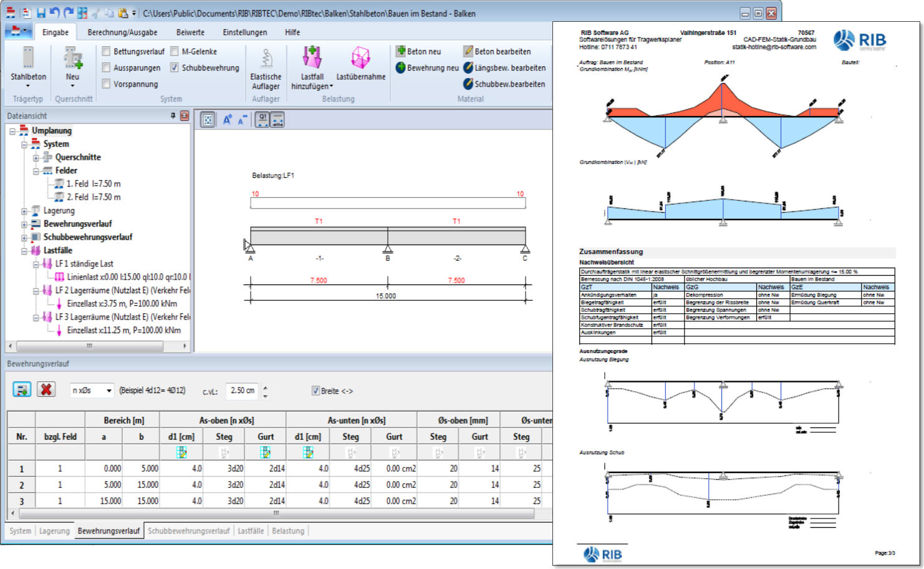
Task: Collapse the Lastfälle tree node
Action: coord(24,251)
